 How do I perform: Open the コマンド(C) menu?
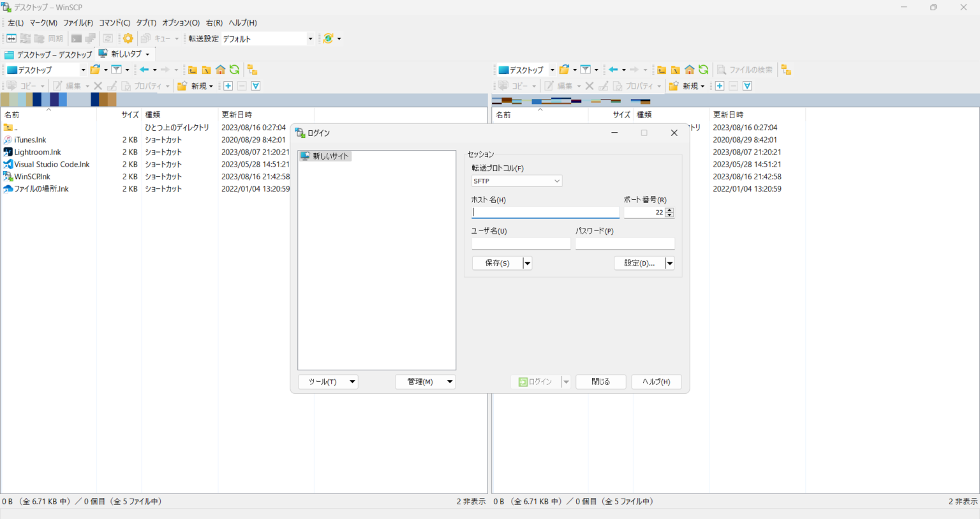pos(114,23)
